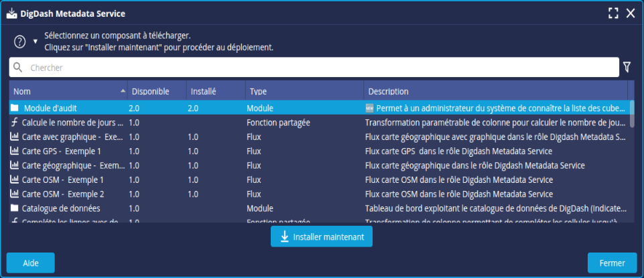Image resolution: width=644 pixels, height=278 pixels.
Task: Sort by the Disponible column header
Action: (150, 91)
